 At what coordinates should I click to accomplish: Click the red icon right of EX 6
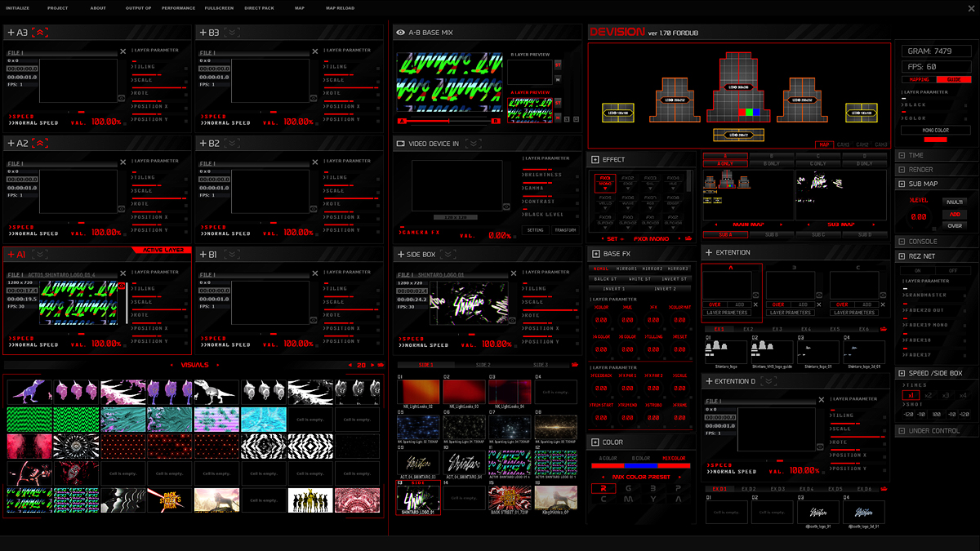[883, 329]
